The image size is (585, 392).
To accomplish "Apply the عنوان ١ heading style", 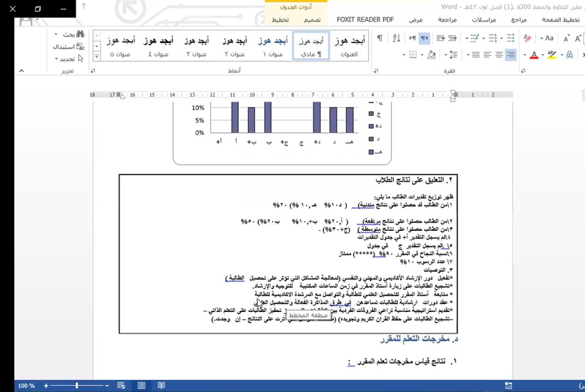I will click(x=274, y=47).
